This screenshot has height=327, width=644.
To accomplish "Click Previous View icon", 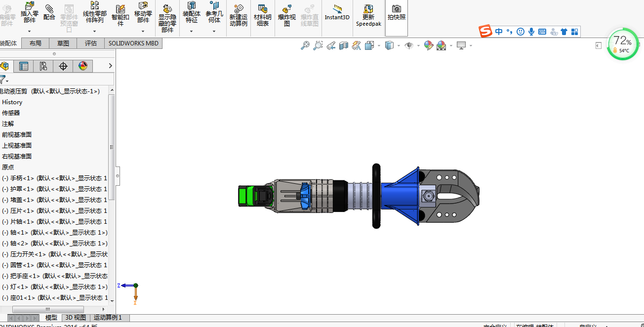I will (x=331, y=45).
